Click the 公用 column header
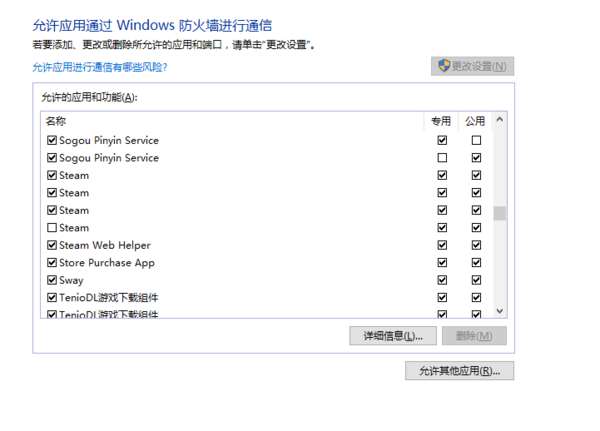The height and width of the screenshot is (431, 600). pyautogui.click(x=475, y=121)
